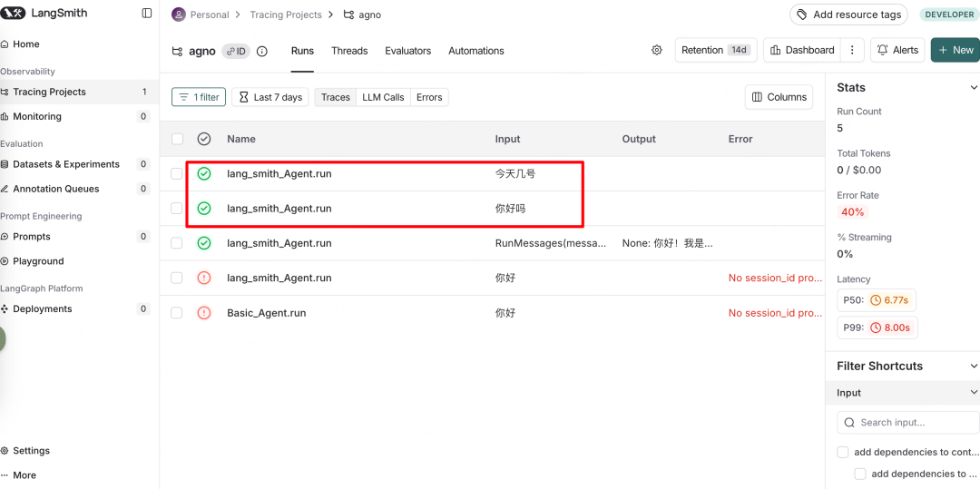Click the LangSmith logo
The height and width of the screenshot is (489, 980).
pos(44,13)
